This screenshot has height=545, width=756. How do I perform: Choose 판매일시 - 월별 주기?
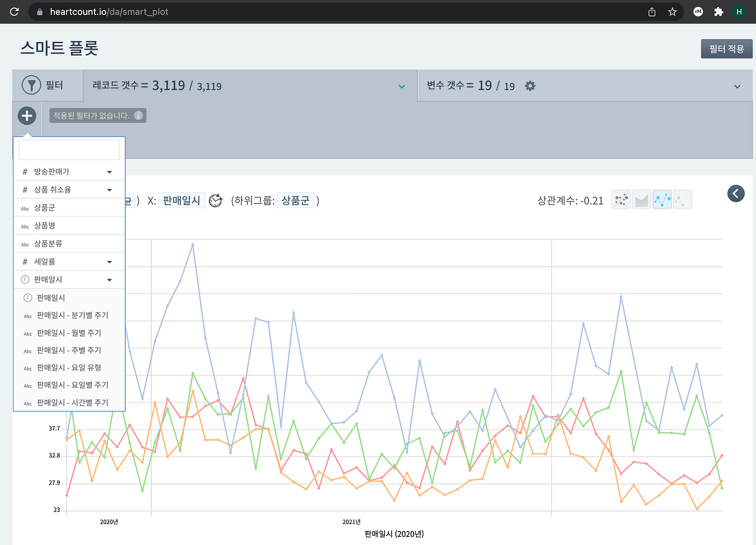point(69,333)
